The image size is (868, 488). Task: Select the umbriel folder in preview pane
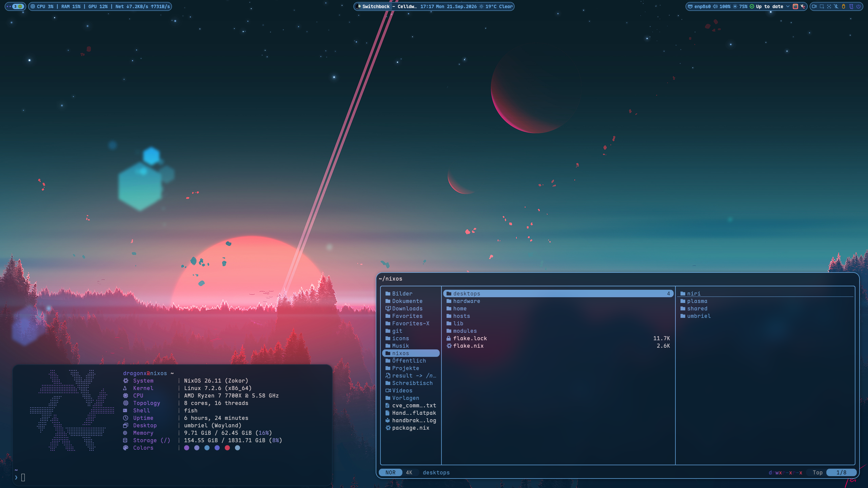click(765, 316)
